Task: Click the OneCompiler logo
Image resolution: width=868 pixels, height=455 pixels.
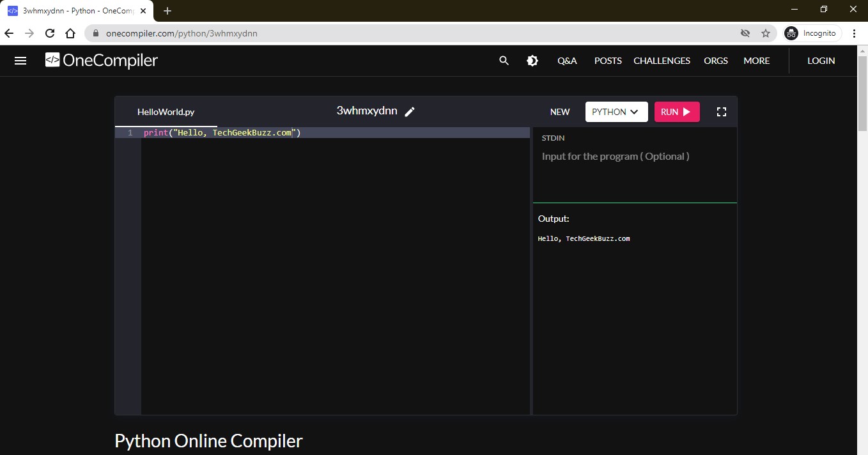Action: tap(100, 60)
